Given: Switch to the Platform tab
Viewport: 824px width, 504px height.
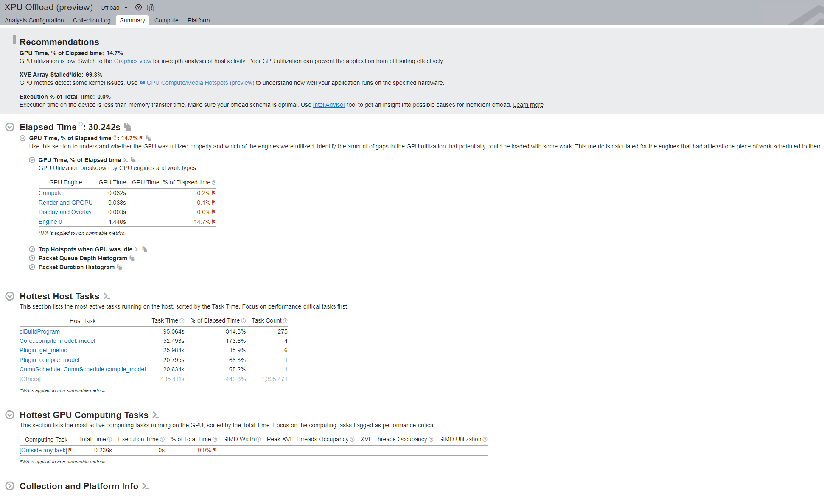Looking at the screenshot, I should [199, 20].
